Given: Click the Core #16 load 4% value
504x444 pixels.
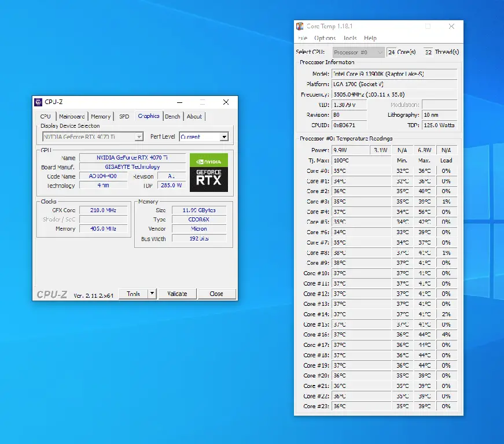Looking at the screenshot, I should [446, 335].
